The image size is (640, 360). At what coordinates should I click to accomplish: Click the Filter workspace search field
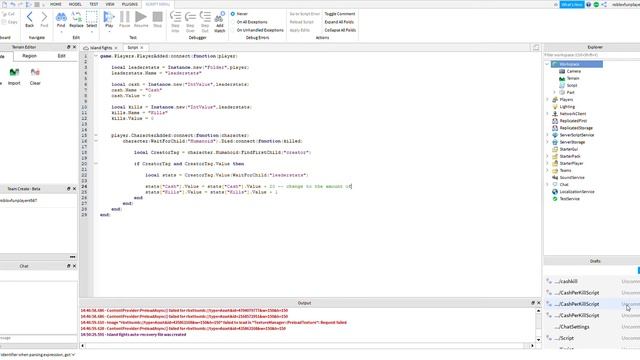coord(592,55)
